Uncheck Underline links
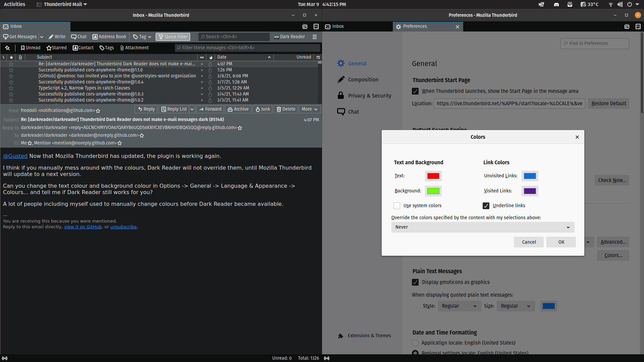This screenshot has height=362, width=644. coord(486,205)
